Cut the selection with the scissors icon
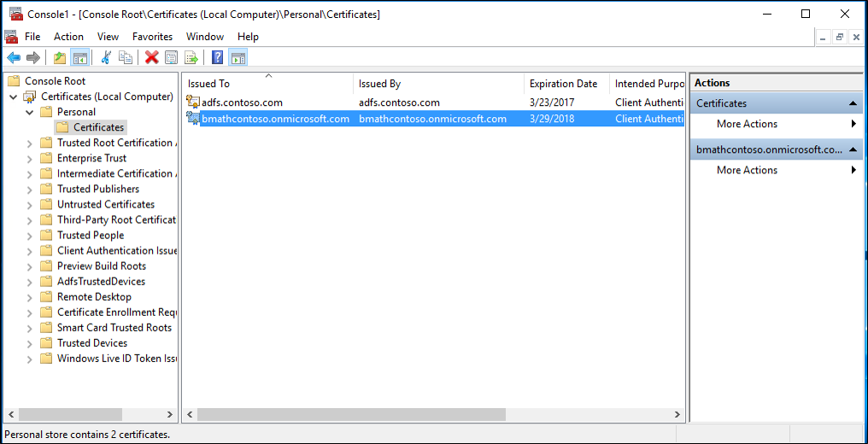The width and height of the screenshot is (868, 444). [x=106, y=57]
